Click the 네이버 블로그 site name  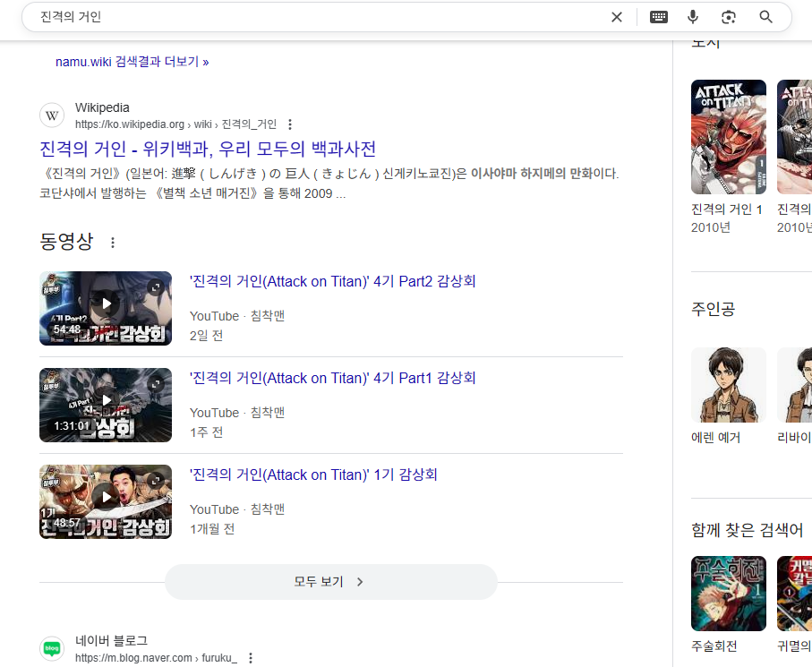click(x=111, y=641)
